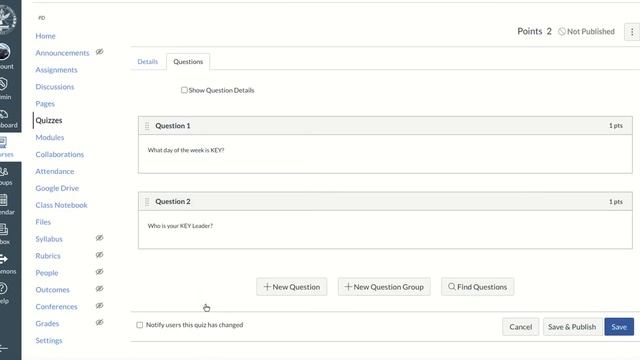Click the Not Published status icon
This screenshot has width=640, height=360.
562,31
